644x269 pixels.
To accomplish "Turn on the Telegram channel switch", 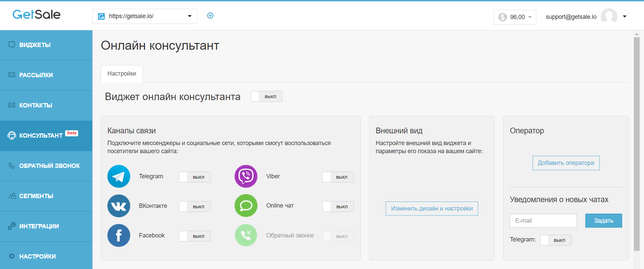I will coord(195,177).
